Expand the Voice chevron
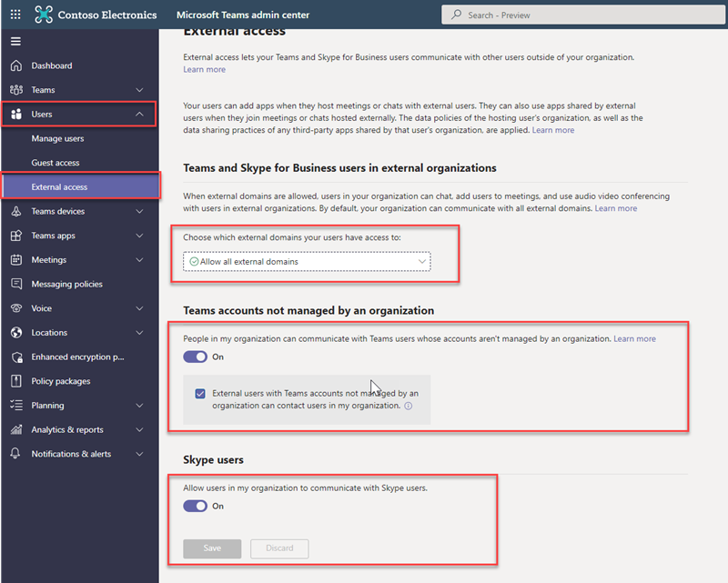Screen dimensions: 728x583 coord(139,308)
